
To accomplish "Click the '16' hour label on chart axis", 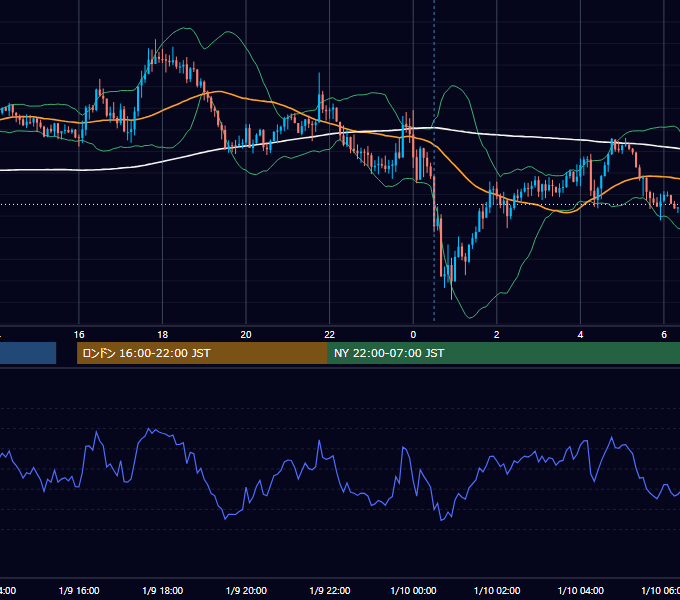I will click(x=79, y=335).
